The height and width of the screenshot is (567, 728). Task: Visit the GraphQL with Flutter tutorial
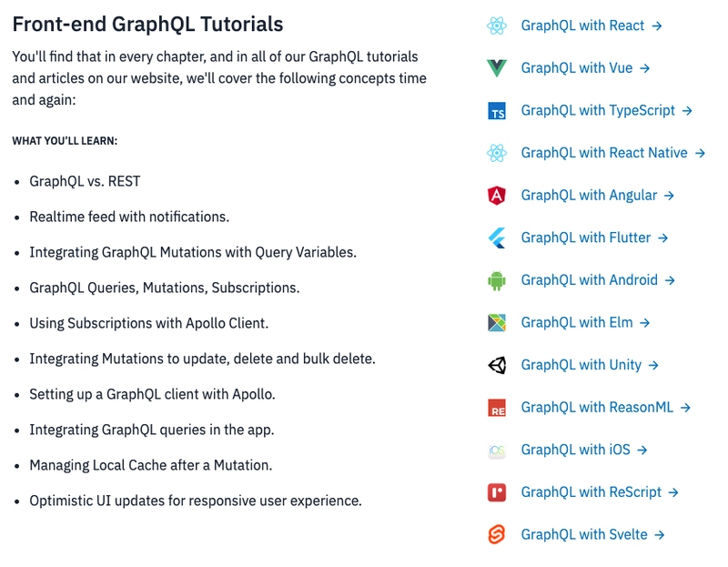(x=594, y=238)
